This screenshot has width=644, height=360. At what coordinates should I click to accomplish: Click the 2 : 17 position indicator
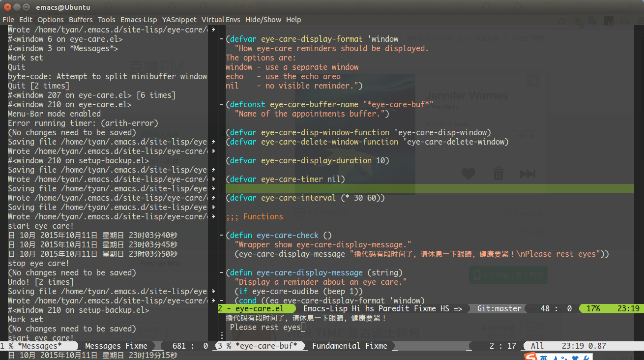click(502, 346)
